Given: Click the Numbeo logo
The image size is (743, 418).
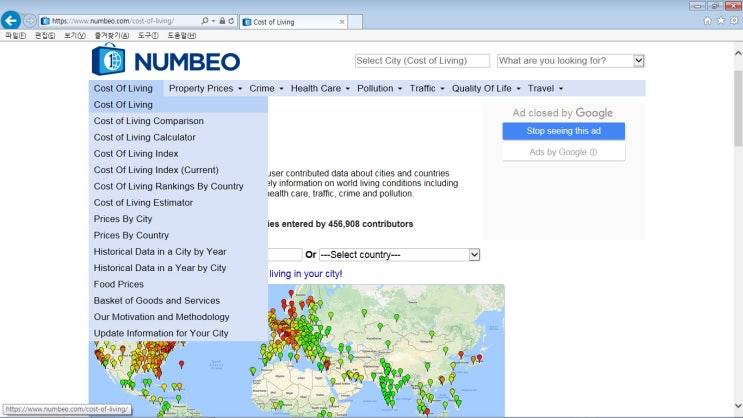Looking at the screenshot, I should click(166, 61).
